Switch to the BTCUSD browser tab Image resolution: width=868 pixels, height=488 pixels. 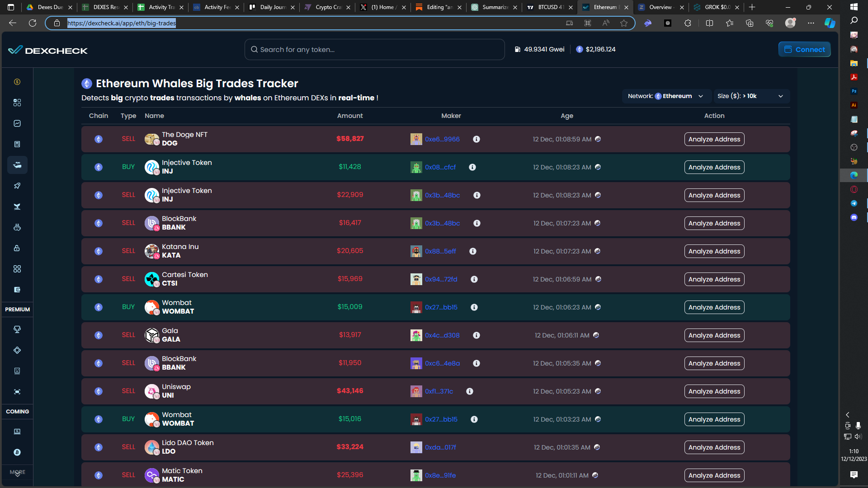click(548, 7)
